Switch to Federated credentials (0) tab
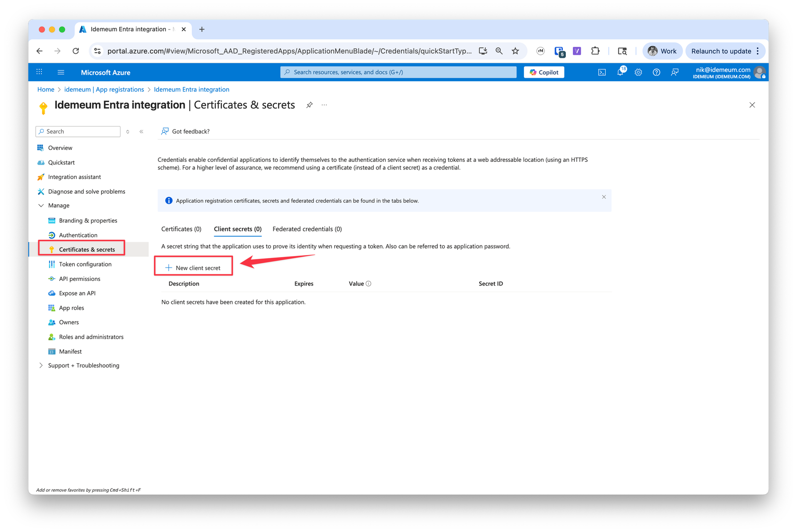The width and height of the screenshot is (797, 532). [307, 229]
